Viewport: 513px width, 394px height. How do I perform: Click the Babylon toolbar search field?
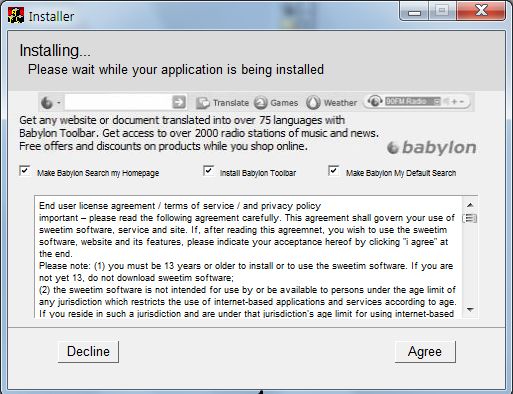click(x=118, y=102)
